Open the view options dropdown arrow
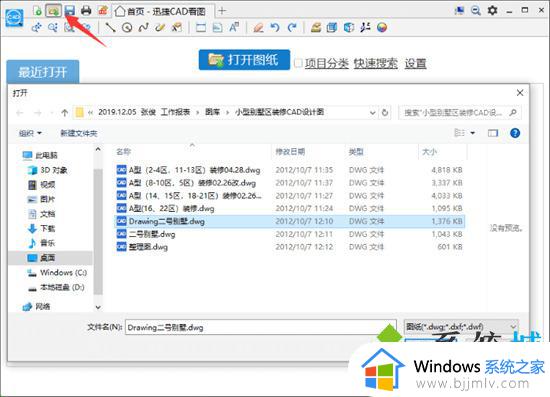 [x=472, y=133]
